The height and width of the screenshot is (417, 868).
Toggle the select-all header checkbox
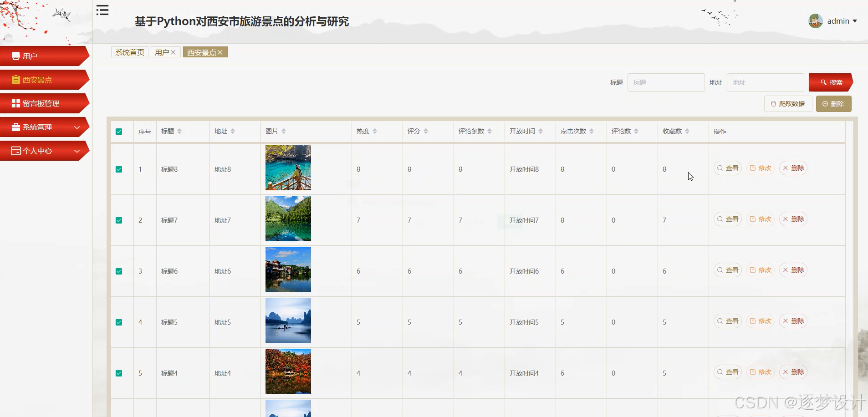[x=119, y=132]
